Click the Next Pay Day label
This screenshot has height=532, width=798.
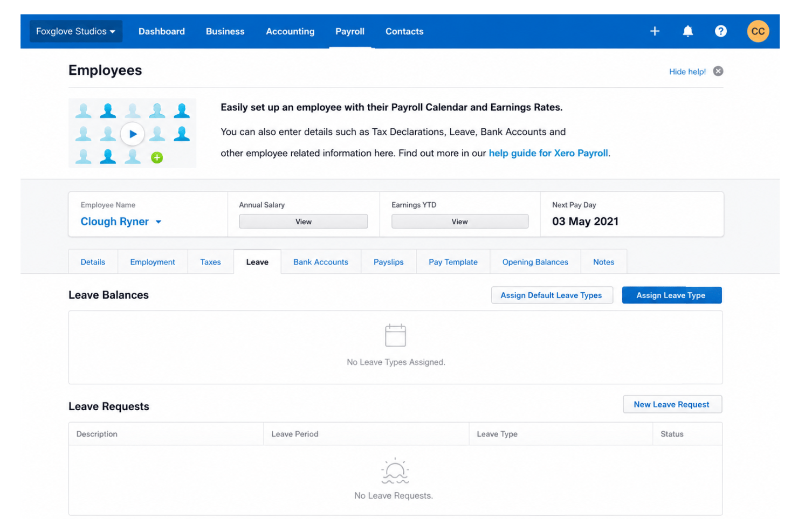coord(574,205)
